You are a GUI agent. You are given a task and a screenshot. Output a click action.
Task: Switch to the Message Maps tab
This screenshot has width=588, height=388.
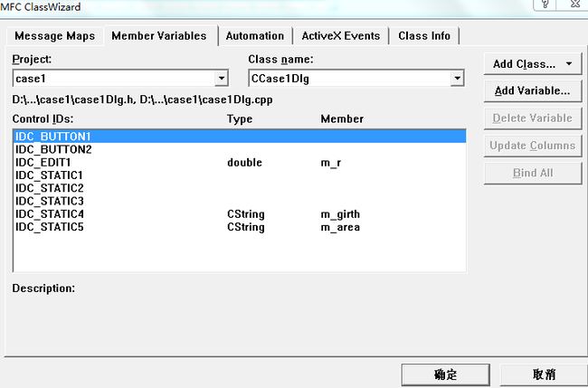click(55, 36)
